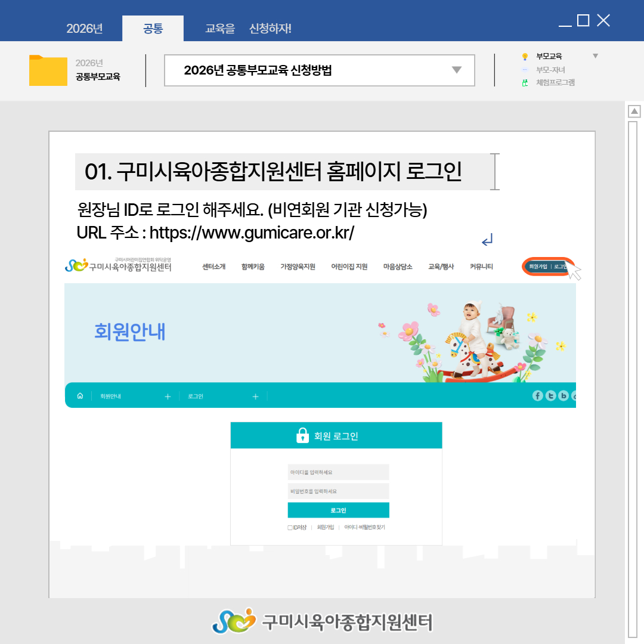Click the green bottles icon beside 체험프로그램

click(x=525, y=83)
